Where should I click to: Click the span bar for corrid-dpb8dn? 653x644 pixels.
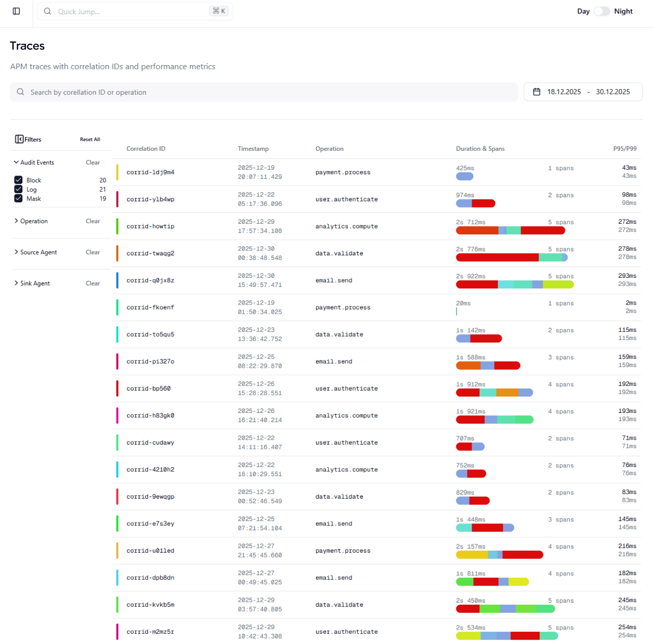(x=492, y=582)
